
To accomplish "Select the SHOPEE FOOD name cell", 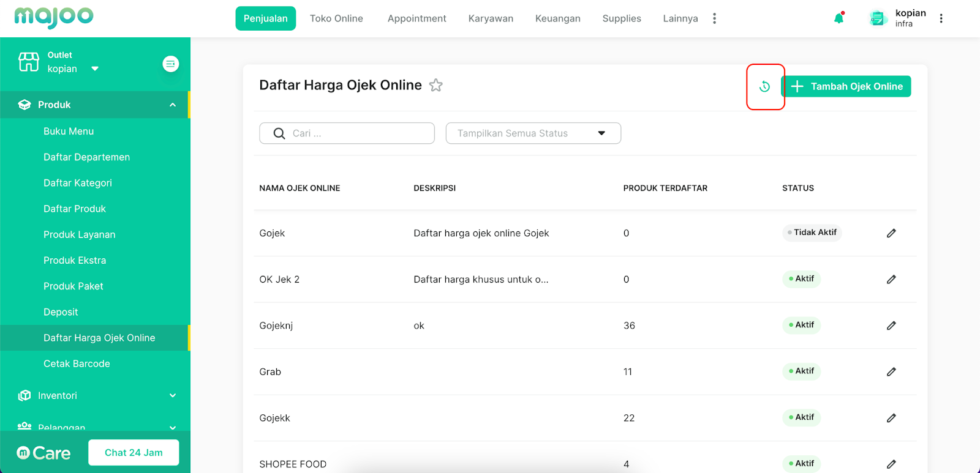I will tap(293, 464).
